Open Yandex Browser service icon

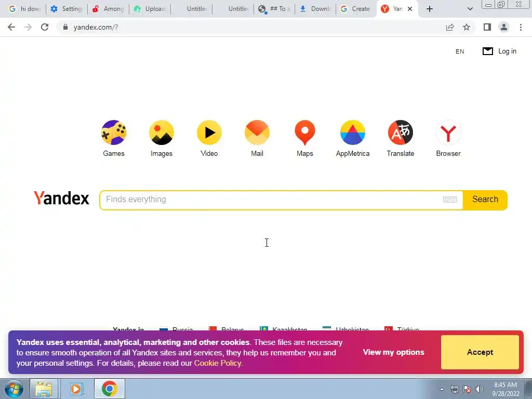point(448,132)
